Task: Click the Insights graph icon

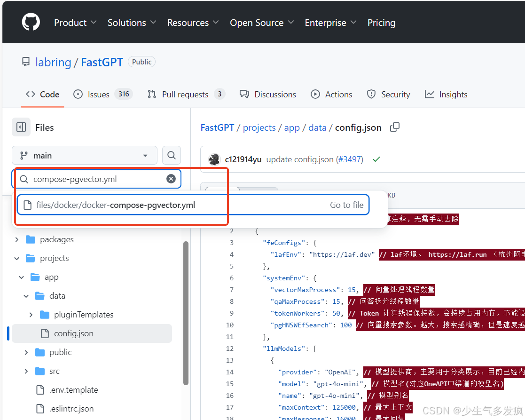Action: tap(430, 95)
